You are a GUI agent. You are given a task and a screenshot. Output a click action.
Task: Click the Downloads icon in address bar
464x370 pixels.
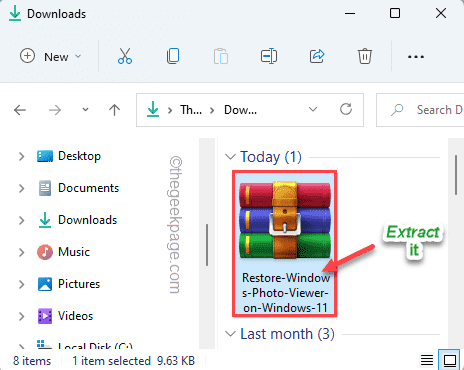[153, 109]
